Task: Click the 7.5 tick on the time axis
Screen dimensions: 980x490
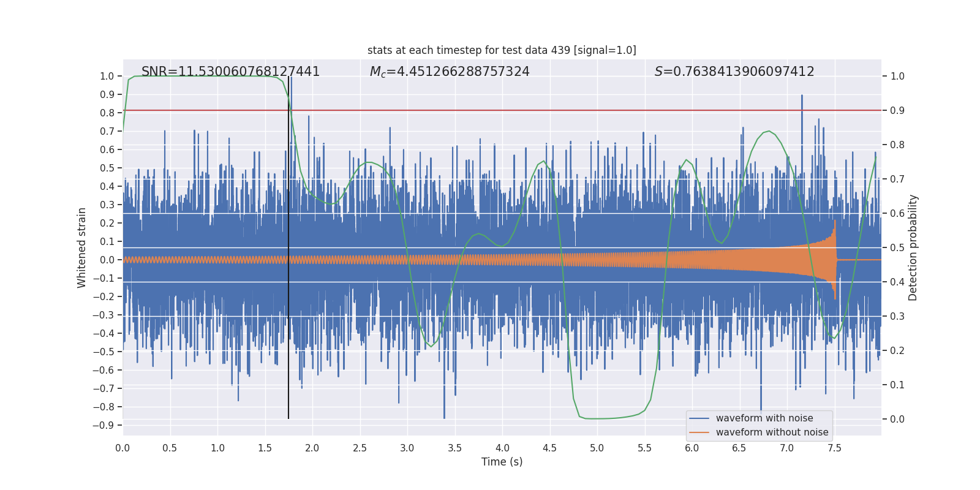Action: 834,448
